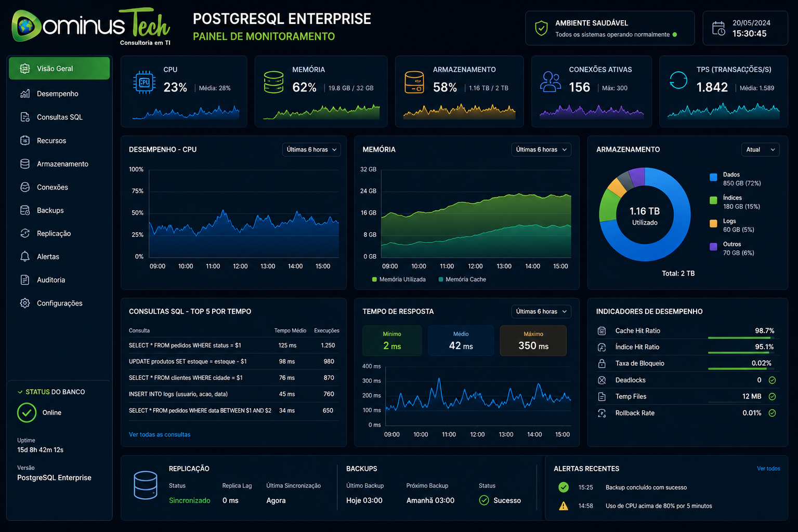The image size is (798, 532).
Task: Click Ver todos in Alertas Recentes
Action: pyautogui.click(x=768, y=469)
